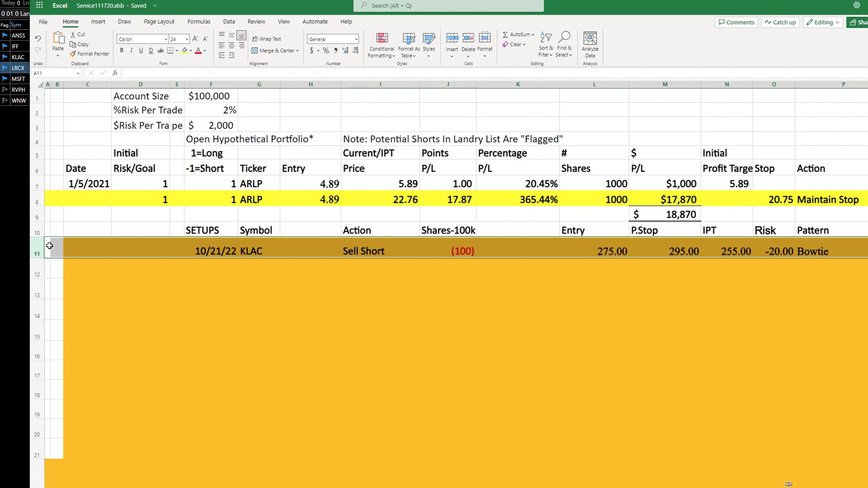Toggle Wrap Text on the cell

tap(267, 39)
